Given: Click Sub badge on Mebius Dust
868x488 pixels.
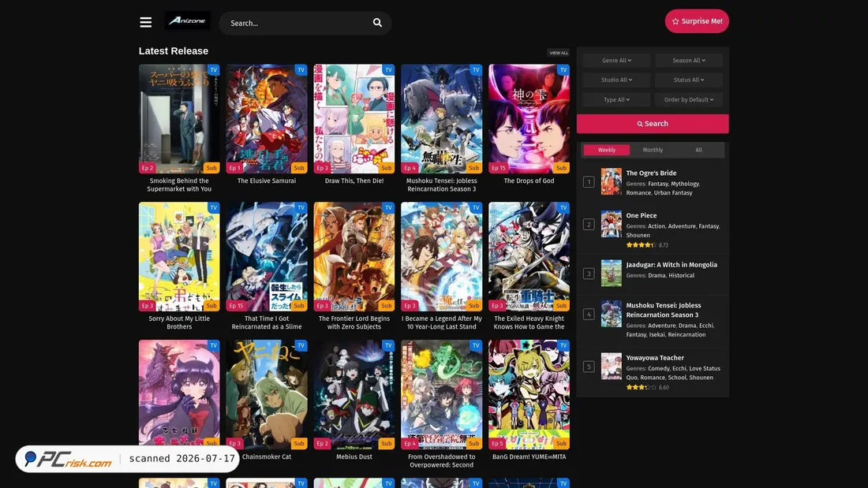Looking at the screenshot, I should [387, 443].
